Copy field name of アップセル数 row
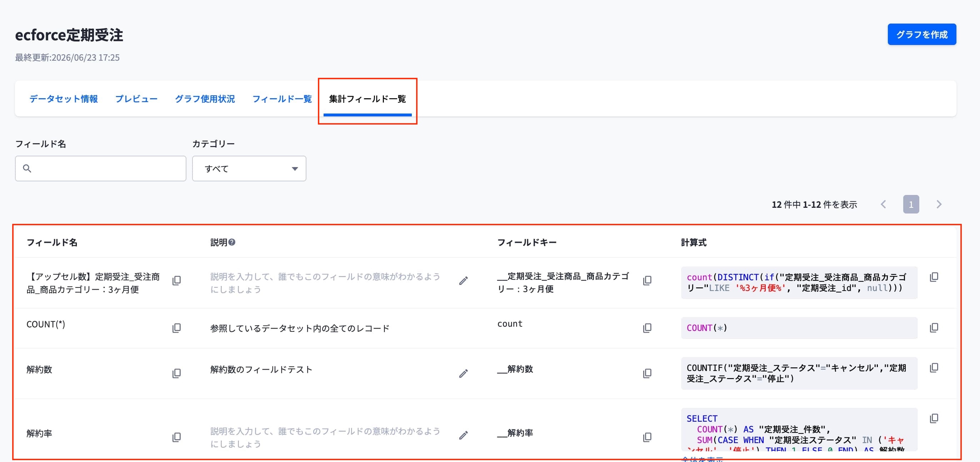The height and width of the screenshot is (462, 980). (x=176, y=281)
